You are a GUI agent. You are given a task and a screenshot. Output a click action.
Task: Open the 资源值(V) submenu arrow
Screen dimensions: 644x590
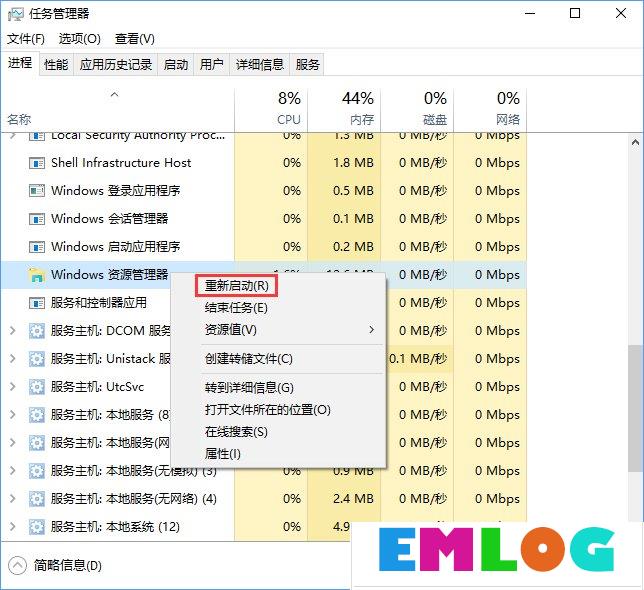point(371,330)
